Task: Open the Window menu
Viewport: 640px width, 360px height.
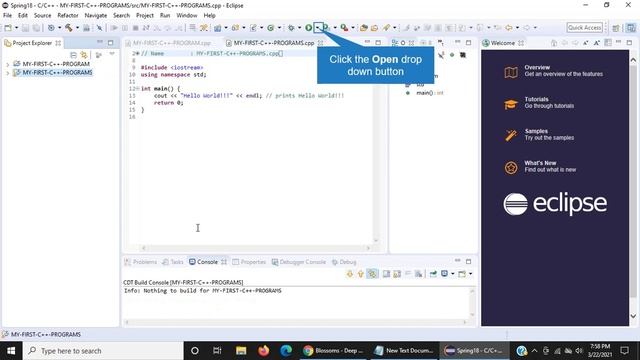Action: pyautogui.click(x=187, y=16)
